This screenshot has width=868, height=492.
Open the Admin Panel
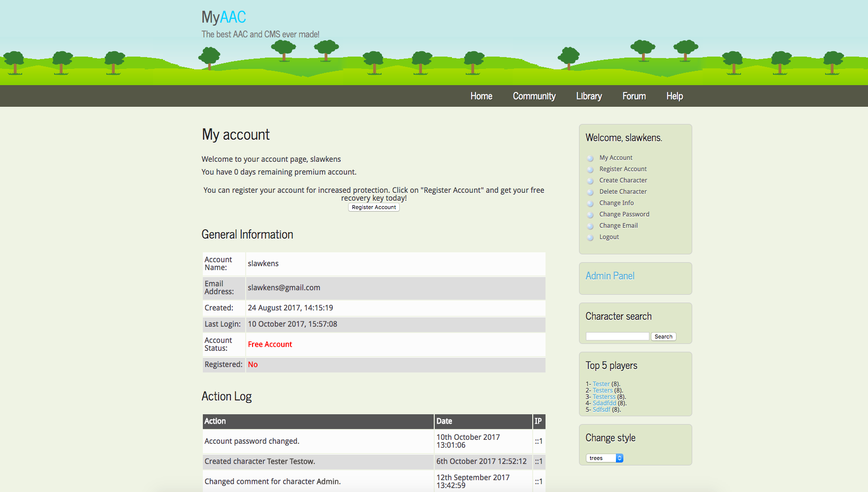pyautogui.click(x=610, y=276)
